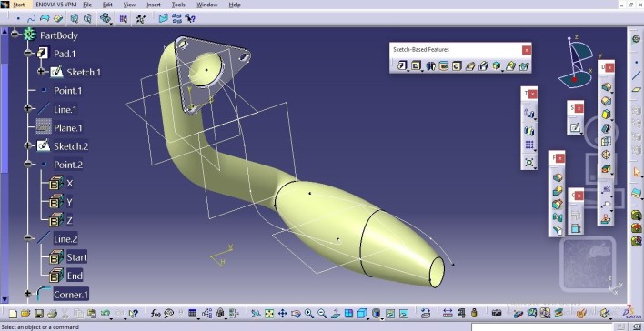Select the Rib tool
This screenshot has height=331, width=644.
[x=470, y=65]
